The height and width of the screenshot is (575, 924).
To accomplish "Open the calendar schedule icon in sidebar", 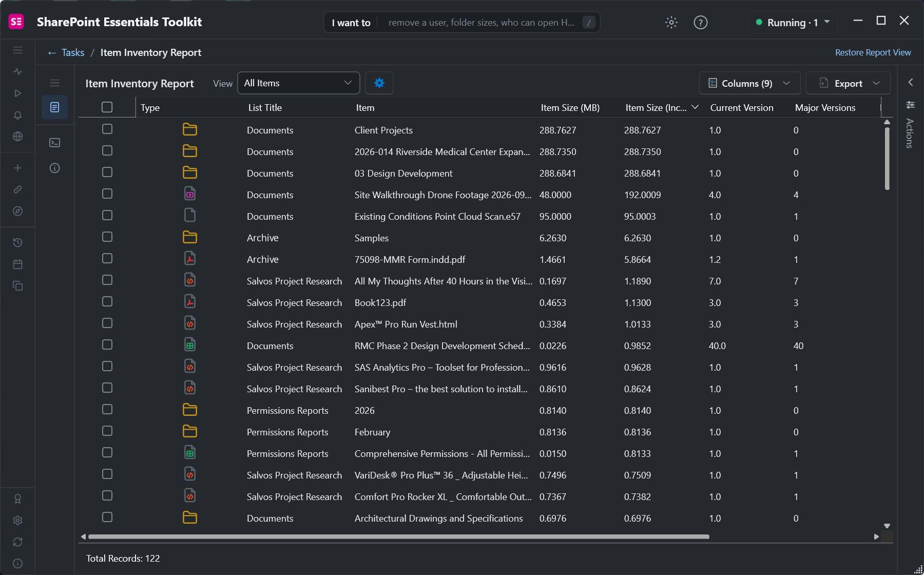I will 18,264.
